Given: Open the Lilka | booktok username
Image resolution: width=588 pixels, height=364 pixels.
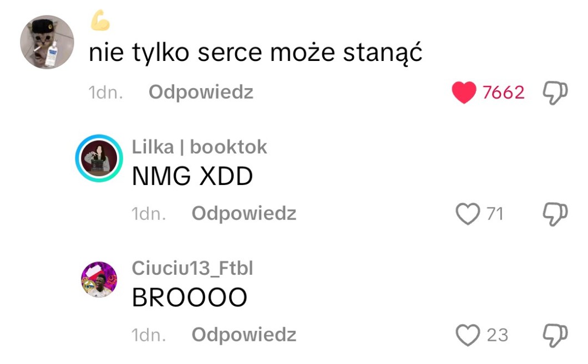Looking at the screenshot, I should click(199, 147).
